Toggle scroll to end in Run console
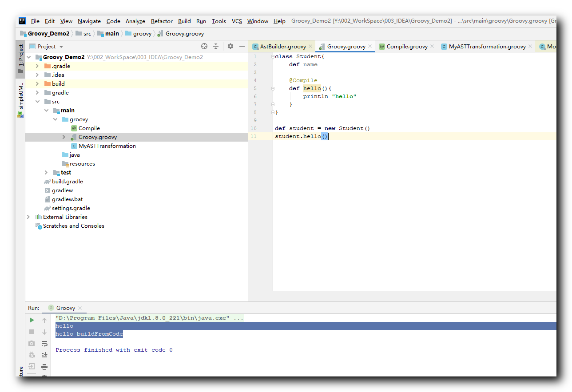This screenshot has height=392, width=572. [44, 355]
